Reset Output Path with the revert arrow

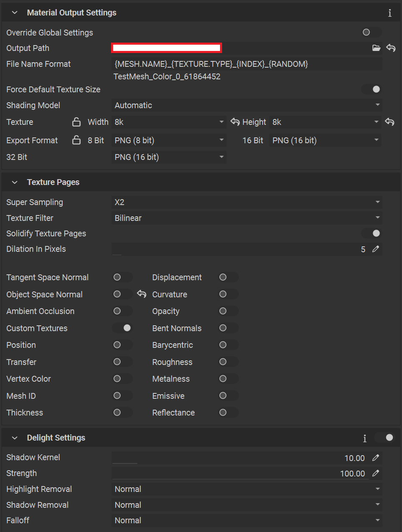391,48
